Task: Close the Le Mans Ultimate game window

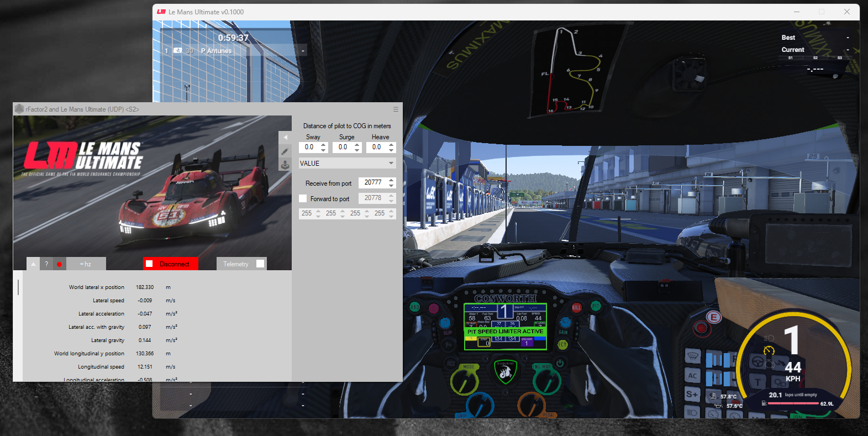Action: point(847,12)
